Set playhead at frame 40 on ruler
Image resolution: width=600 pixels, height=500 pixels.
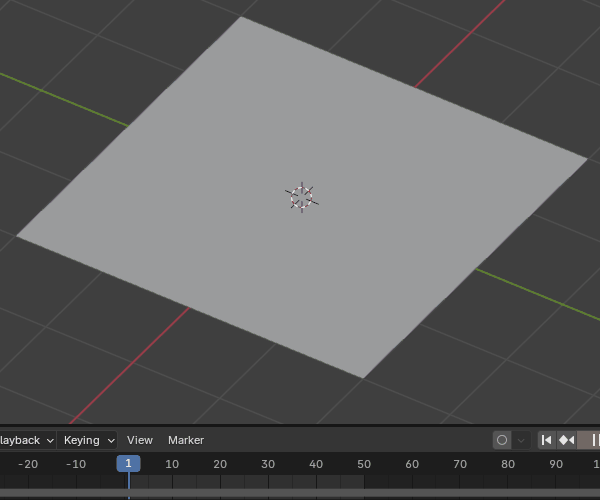[x=316, y=464]
